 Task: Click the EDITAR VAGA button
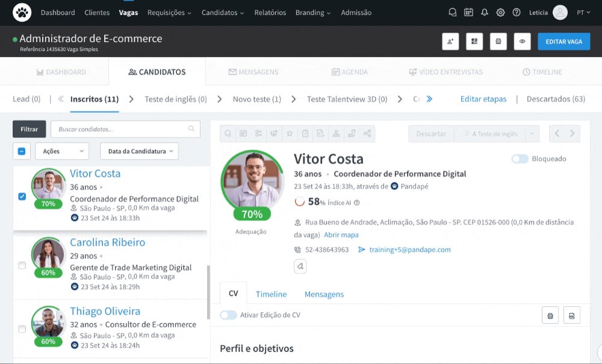tap(563, 42)
